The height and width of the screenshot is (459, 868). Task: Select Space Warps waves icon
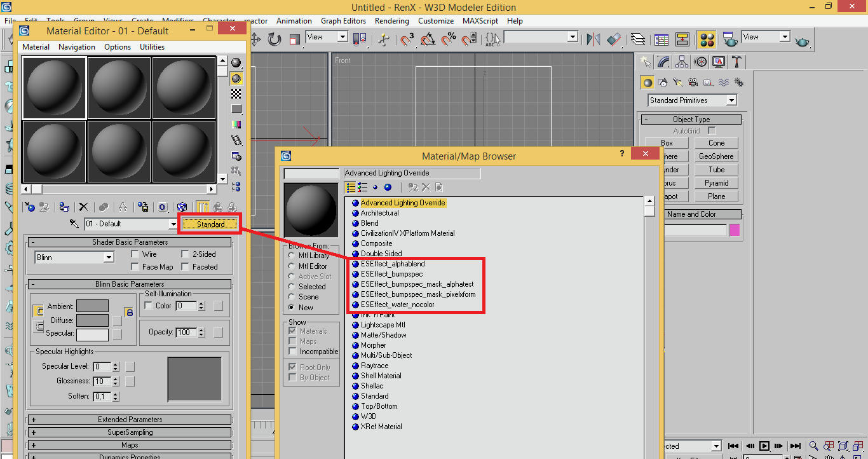tap(724, 83)
